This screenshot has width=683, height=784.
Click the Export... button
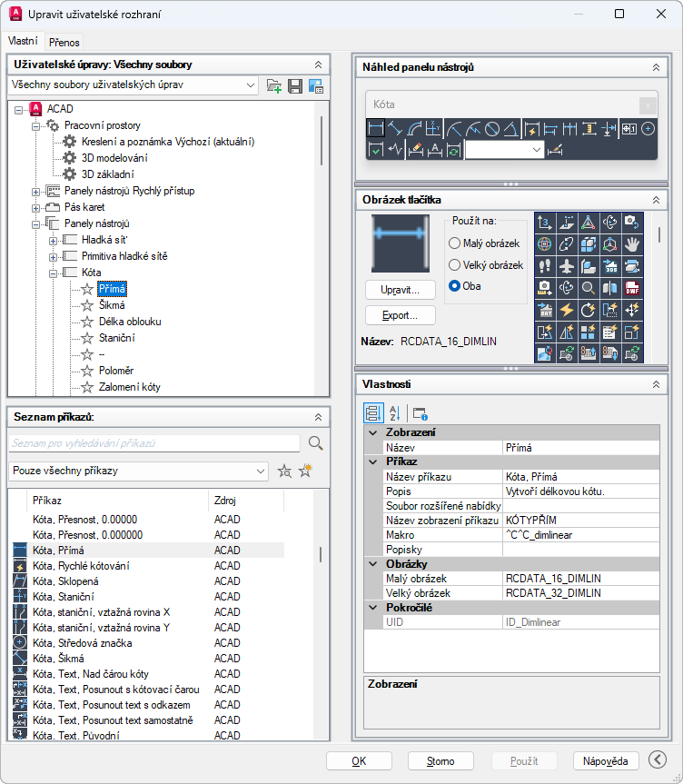[401, 315]
